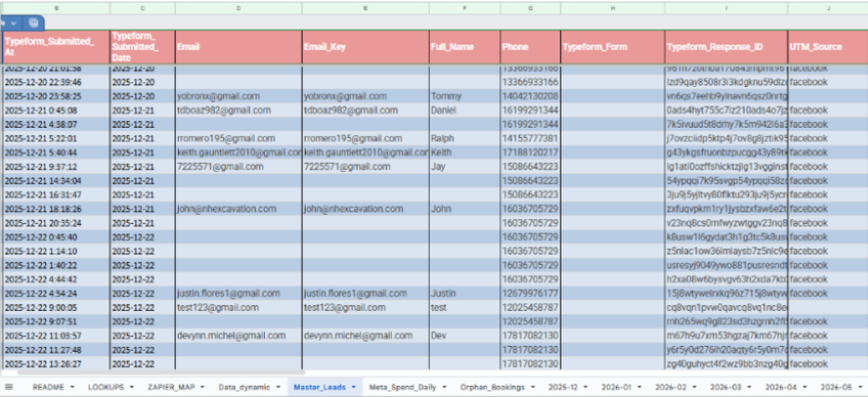Click the UTM_Source header cell
This screenshot has width=868, height=397.
[x=826, y=46]
